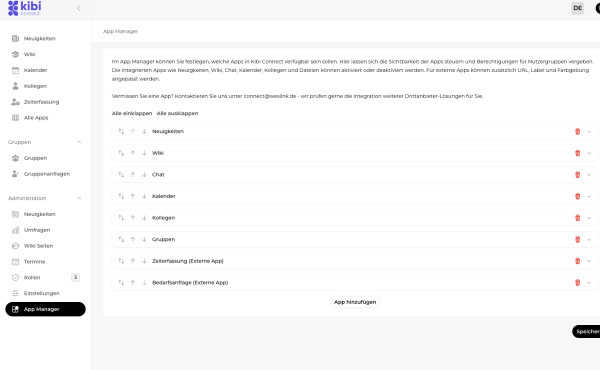Viewport: 600px width, 370px height.
Task: Delete the Wiki app via trash icon
Action: pyautogui.click(x=577, y=153)
